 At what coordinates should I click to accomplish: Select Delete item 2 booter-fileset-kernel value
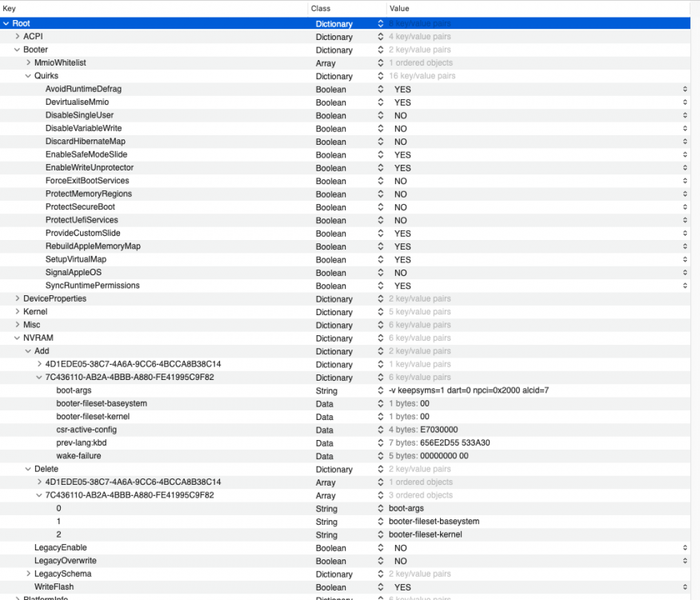point(426,534)
